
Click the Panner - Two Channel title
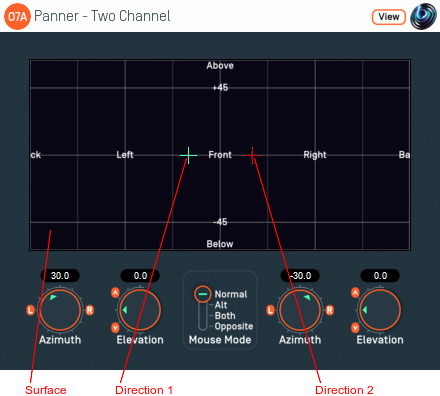point(102,16)
